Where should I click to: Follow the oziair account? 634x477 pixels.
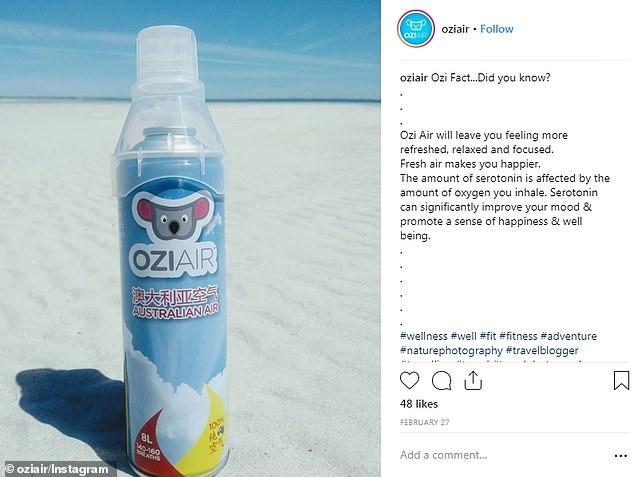click(497, 29)
